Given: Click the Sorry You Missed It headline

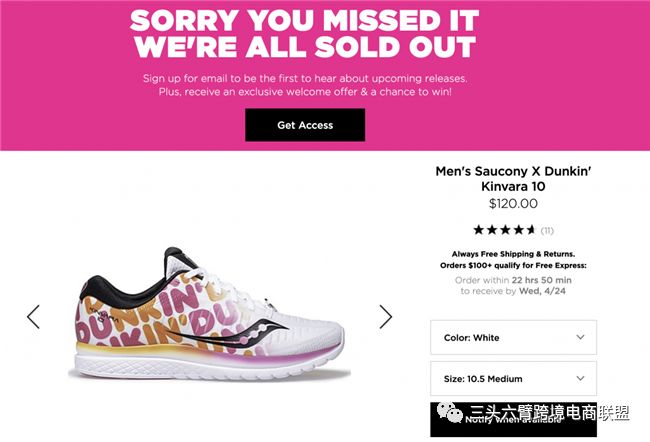Looking at the screenshot, I should (x=305, y=33).
